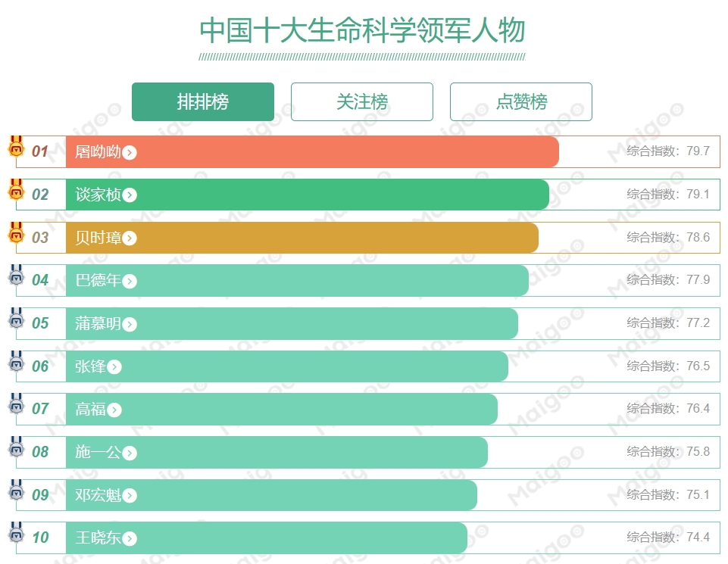The height and width of the screenshot is (564, 728).
Task: Click the arrow icon next to 屠呦呦
Action: [x=130, y=153]
